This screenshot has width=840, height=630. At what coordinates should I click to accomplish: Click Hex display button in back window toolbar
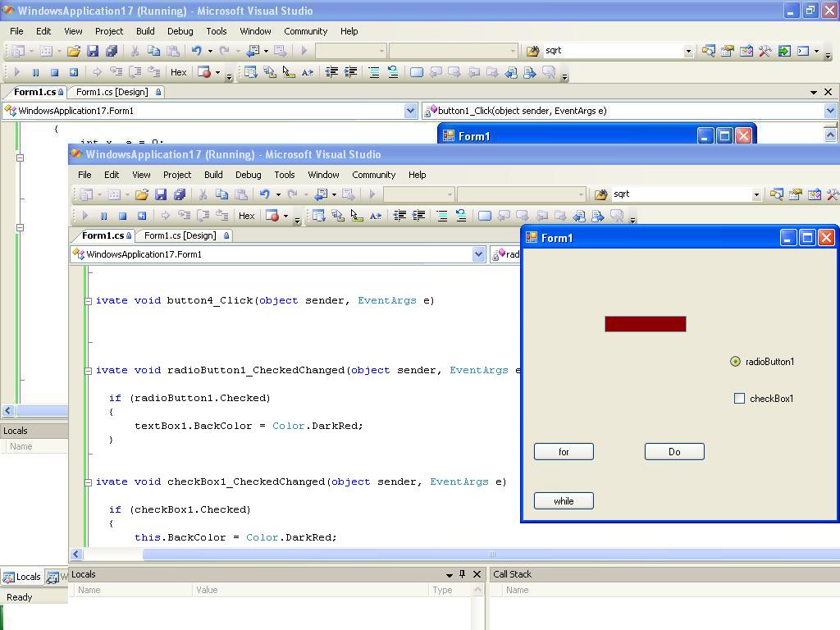click(x=178, y=72)
